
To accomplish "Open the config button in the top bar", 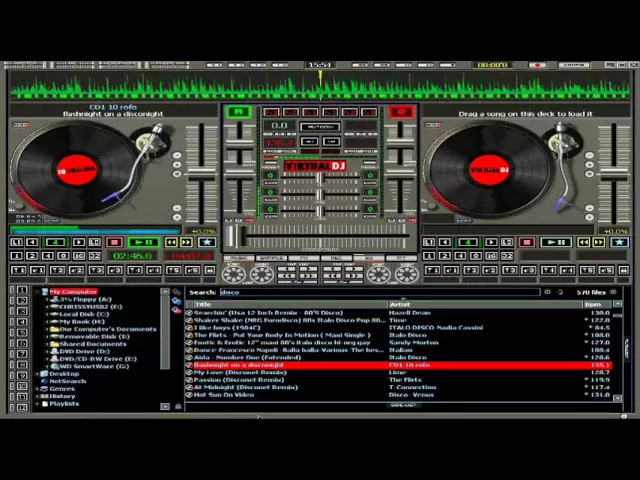I will click(x=573, y=65).
